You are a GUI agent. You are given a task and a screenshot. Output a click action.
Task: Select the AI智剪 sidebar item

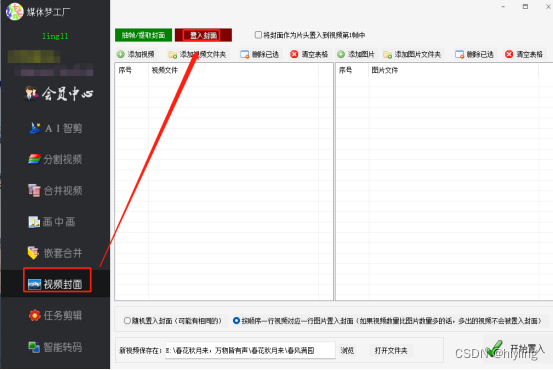pos(56,128)
